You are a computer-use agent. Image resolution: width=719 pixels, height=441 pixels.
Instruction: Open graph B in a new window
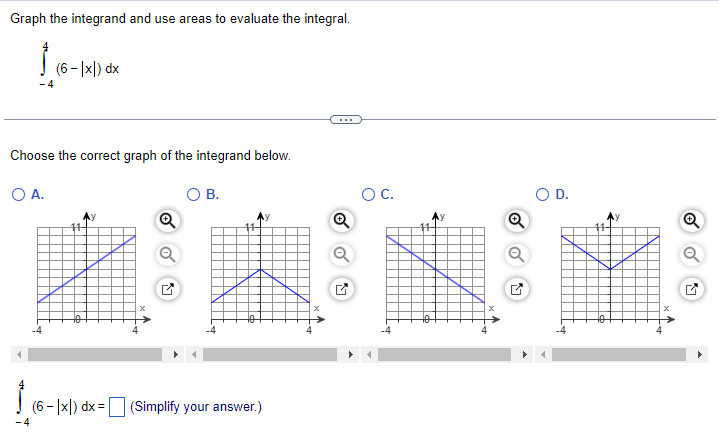(342, 289)
